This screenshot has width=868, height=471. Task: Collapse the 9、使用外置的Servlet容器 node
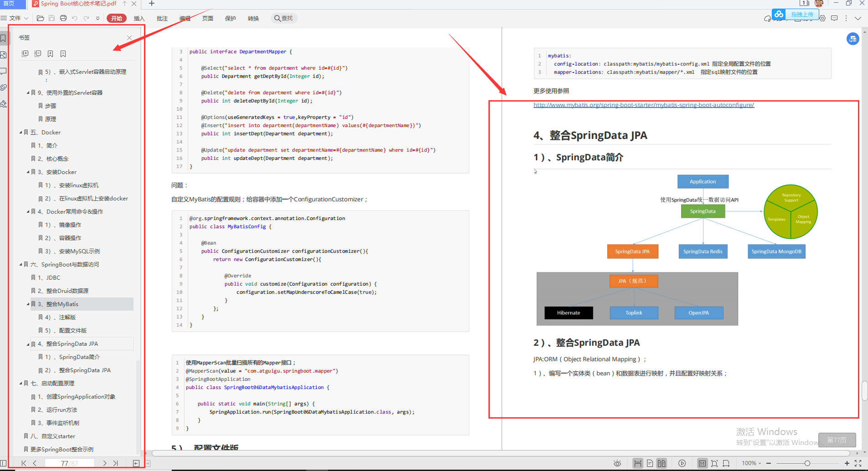pos(28,93)
